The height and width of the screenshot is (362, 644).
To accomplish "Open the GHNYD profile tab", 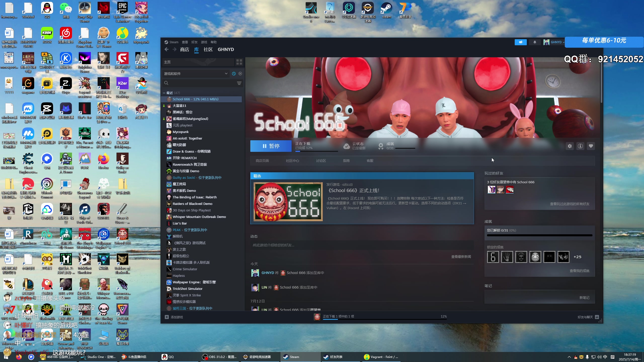I will pos(226,50).
